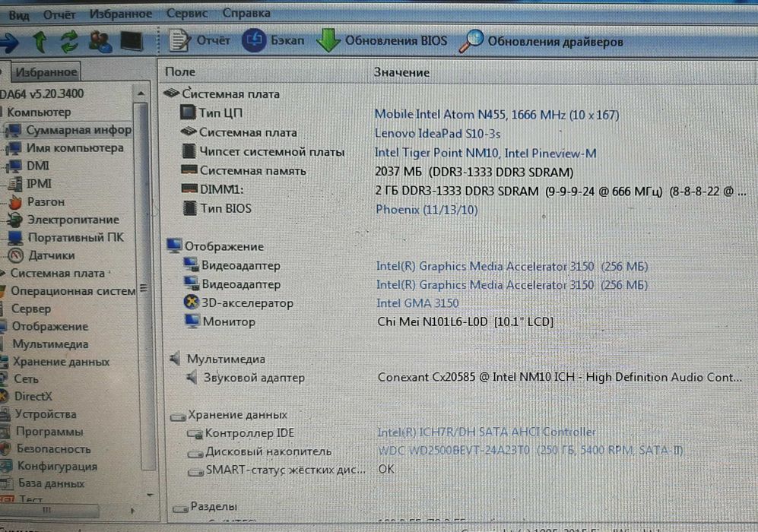This screenshot has width=758, height=532.
Task: Open Mobile Intel Atom N455 link
Action: click(x=496, y=115)
